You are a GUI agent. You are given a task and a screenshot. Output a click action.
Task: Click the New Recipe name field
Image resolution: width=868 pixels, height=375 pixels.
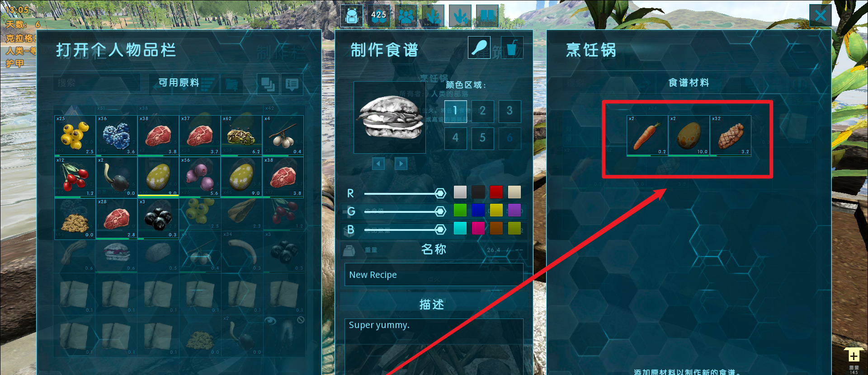pyautogui.click(x=434, y=275)
